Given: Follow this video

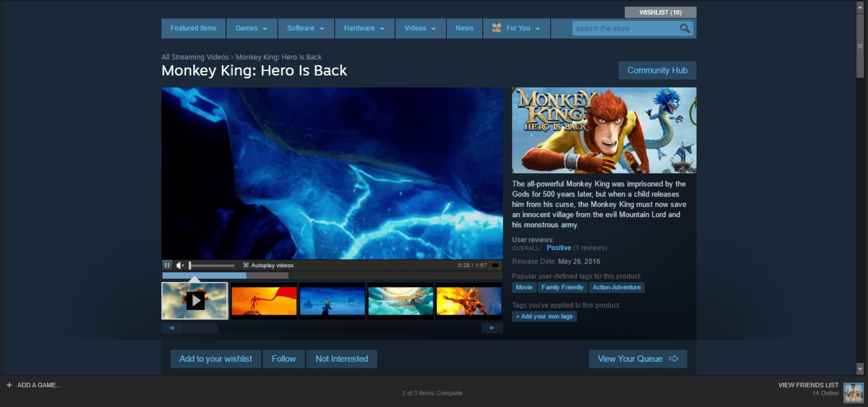Looking at the screenshot, I should pyautogui.click(x=284, y=359).
